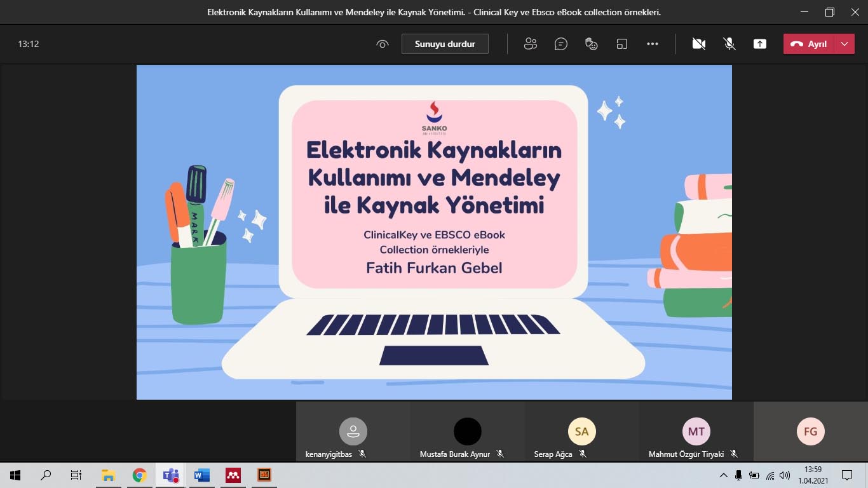The width and height of the screenshot is (868, 488).
Task: Open the breakout rooms icon
Action: [622, 44]
